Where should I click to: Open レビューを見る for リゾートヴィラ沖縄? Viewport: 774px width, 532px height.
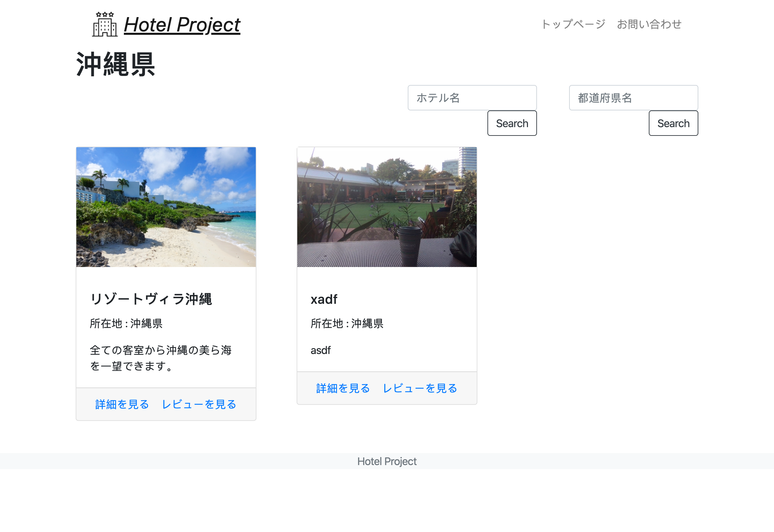(x=199, y=404)
